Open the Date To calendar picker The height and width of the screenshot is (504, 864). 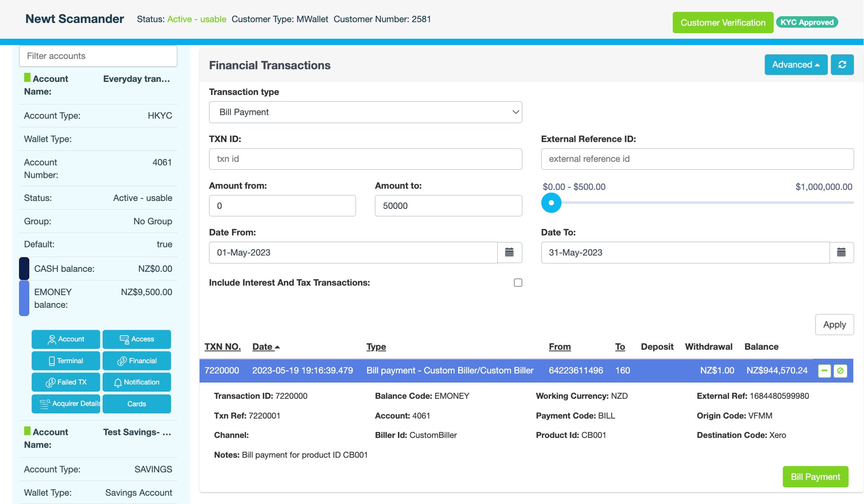pos(841,253)
